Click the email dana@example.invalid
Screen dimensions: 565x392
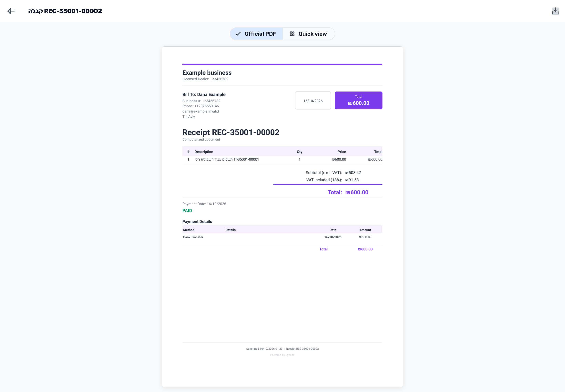200,112
